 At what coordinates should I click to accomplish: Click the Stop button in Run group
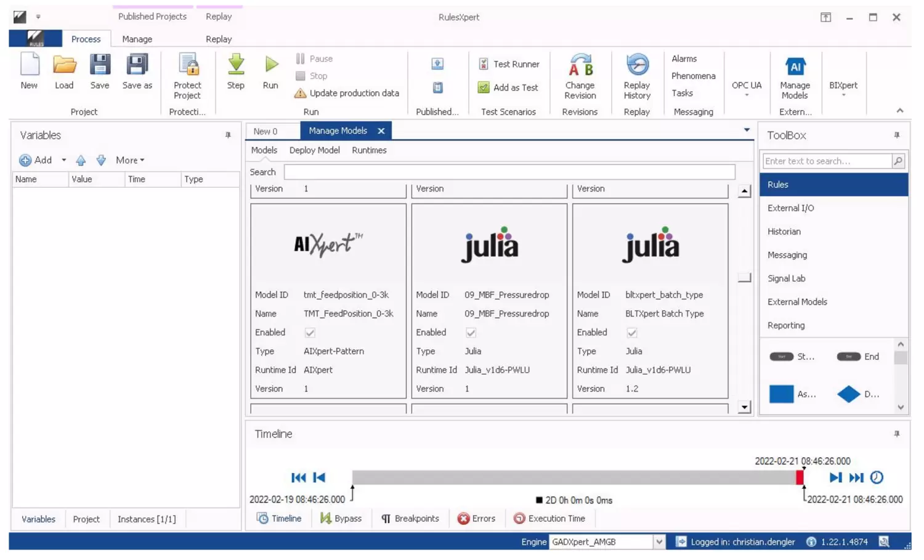(312, 76)
